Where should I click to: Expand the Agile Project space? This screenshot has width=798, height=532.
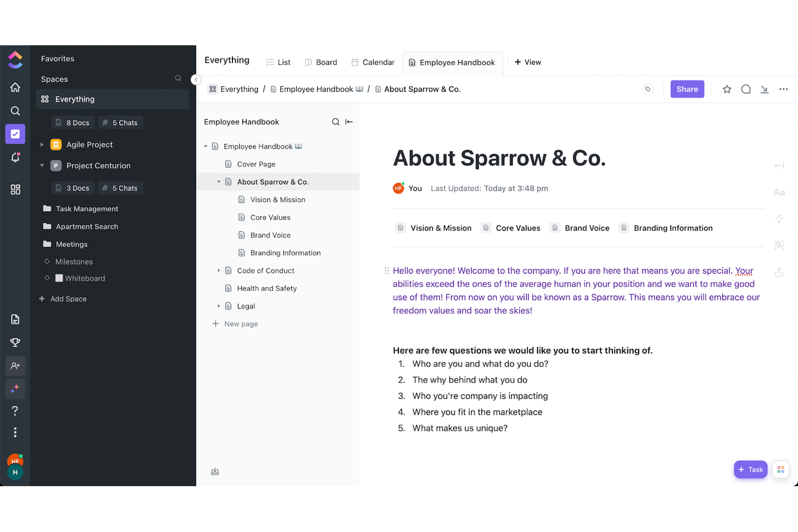point(42,144)
